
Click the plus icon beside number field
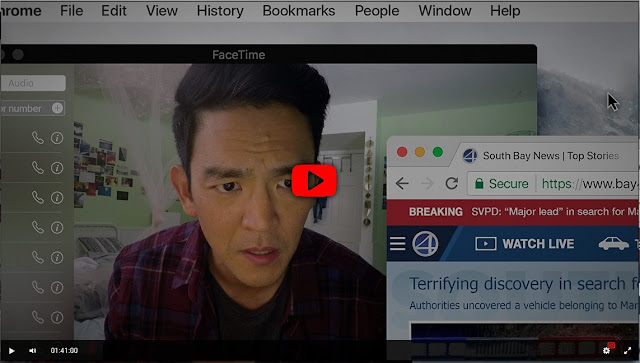[x=57, y=108]
